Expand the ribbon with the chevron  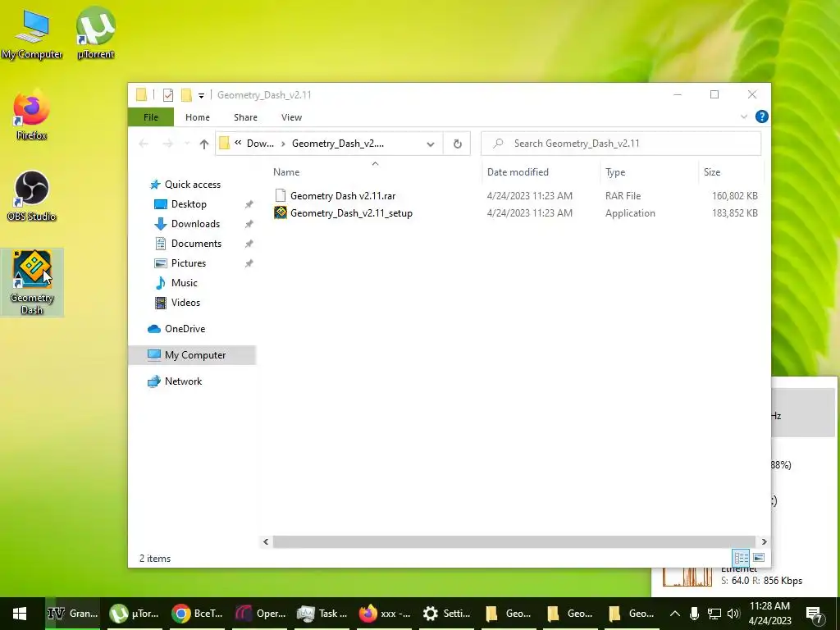[743, 116]
